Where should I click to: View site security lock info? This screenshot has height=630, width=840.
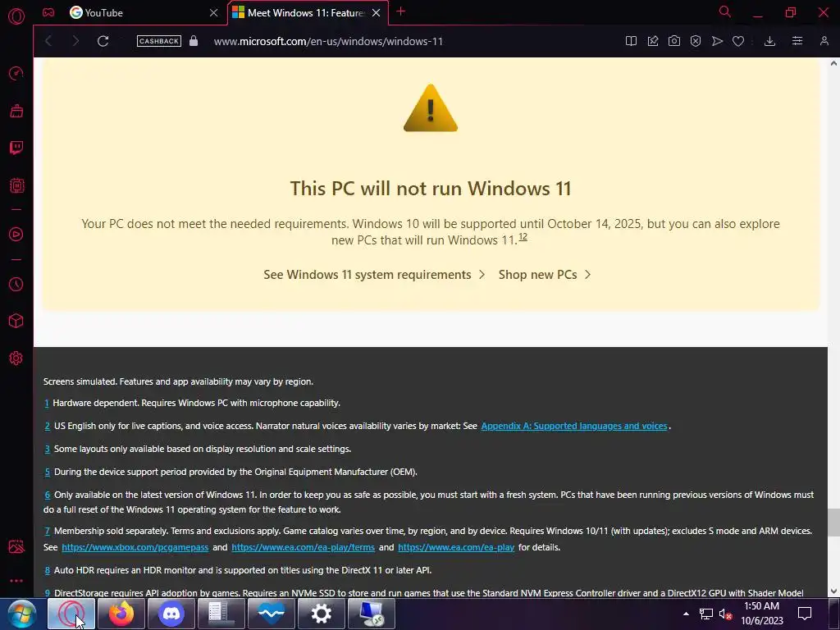pos(194,41)
